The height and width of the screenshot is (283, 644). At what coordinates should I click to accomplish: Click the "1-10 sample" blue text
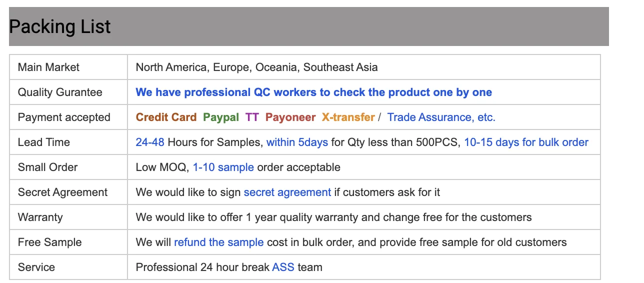click(223, 167)
